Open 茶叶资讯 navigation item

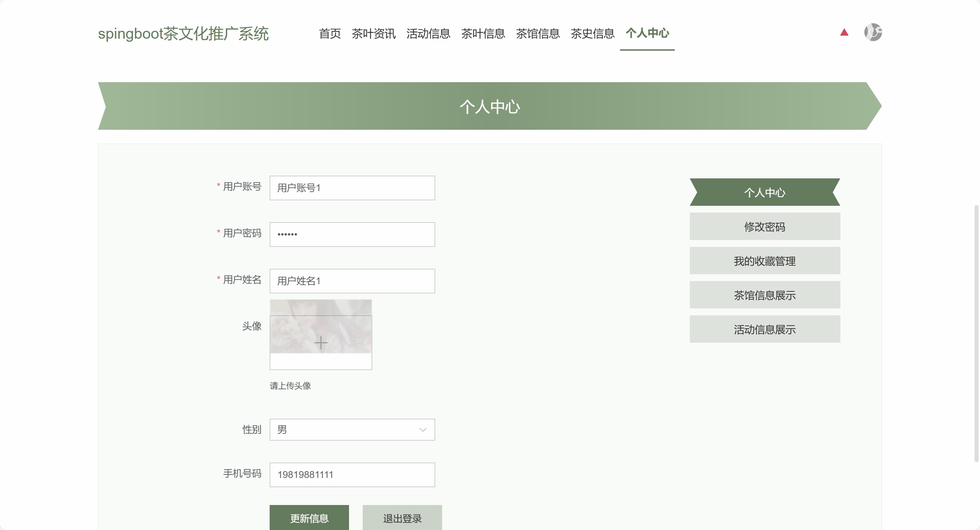pyautogui.click(x=374, y=34)
